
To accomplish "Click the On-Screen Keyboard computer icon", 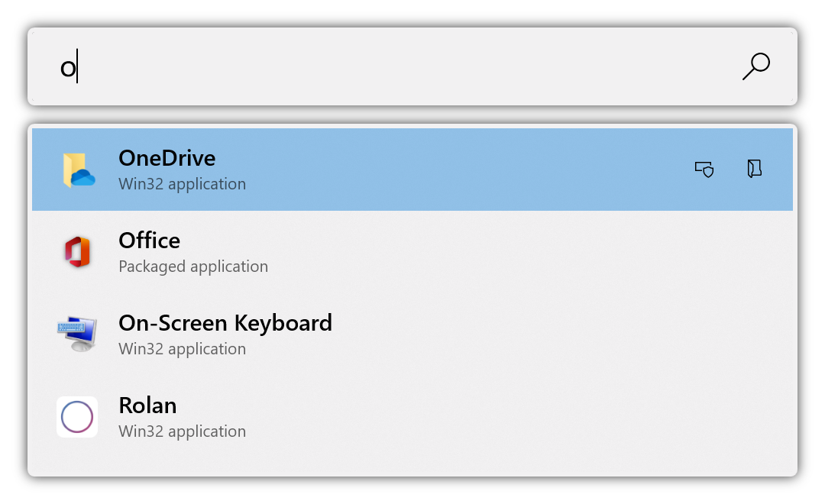I will click(77, 334).
